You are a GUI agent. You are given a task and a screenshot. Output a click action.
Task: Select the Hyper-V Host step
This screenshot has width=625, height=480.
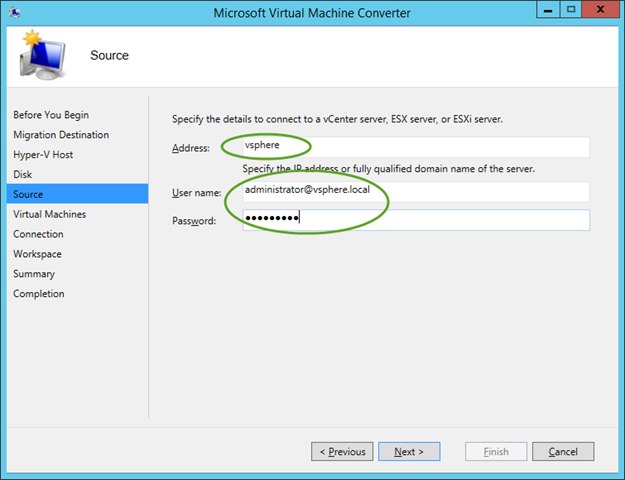point(43,155)
